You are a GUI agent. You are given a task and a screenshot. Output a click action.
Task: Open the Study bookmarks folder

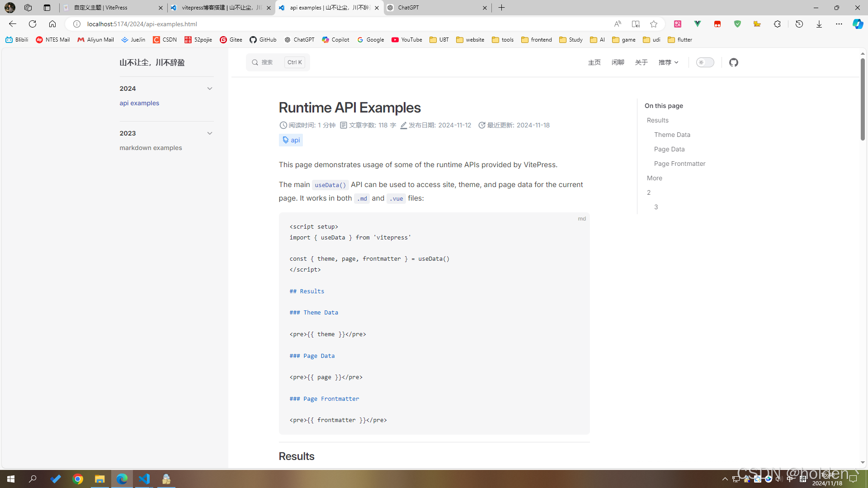tap(571, 40)
